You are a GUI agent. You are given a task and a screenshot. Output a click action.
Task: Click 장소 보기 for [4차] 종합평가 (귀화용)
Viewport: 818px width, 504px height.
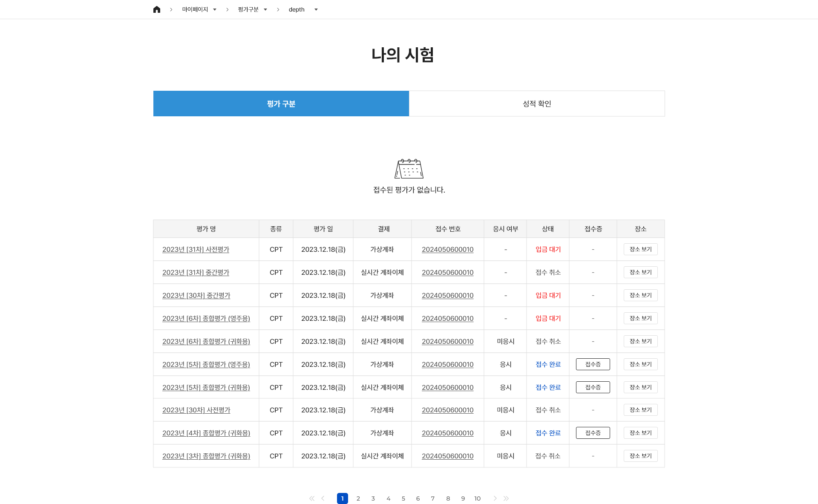click(641, 433)
